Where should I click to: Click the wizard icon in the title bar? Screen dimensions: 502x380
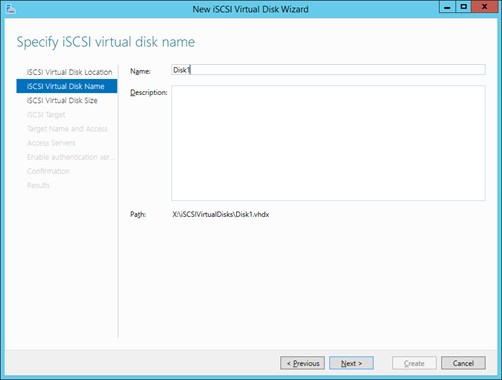click(x=10, y=9)
